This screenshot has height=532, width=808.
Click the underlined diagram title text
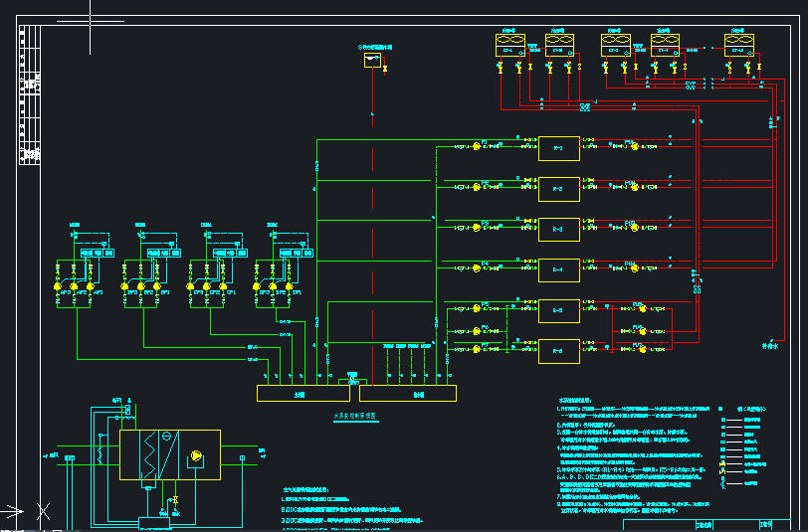355,415
